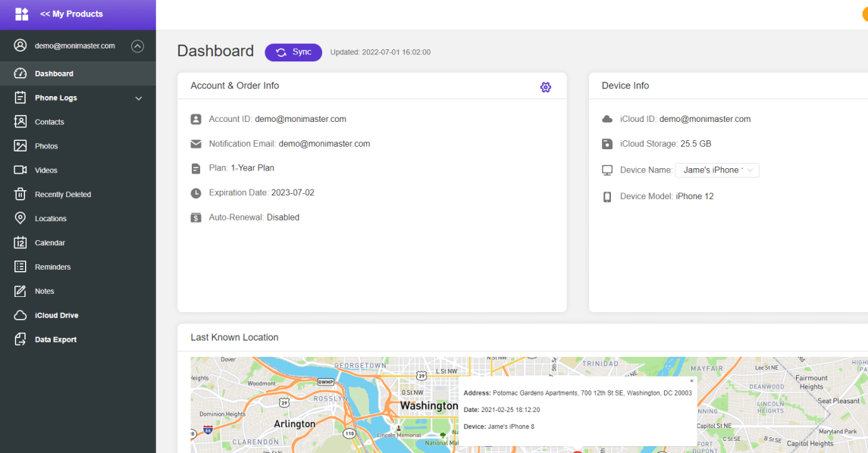Click the date 2021-02-25 in popup
The width and height of the screenshot is (868, 453).
click(x=510, y=410)
